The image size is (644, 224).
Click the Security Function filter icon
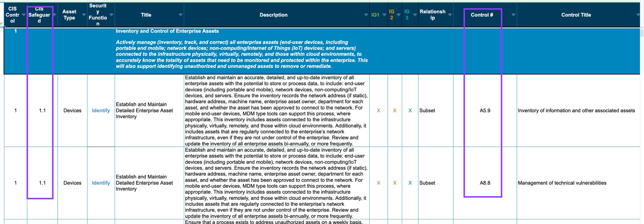tap(111, 15)
